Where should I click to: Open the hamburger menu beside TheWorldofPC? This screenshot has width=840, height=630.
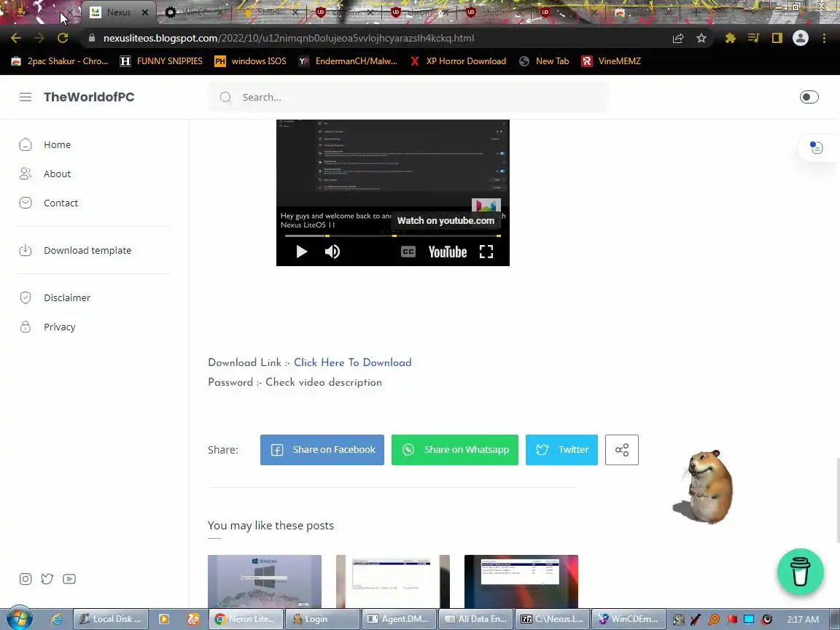[x=26, y=97]
